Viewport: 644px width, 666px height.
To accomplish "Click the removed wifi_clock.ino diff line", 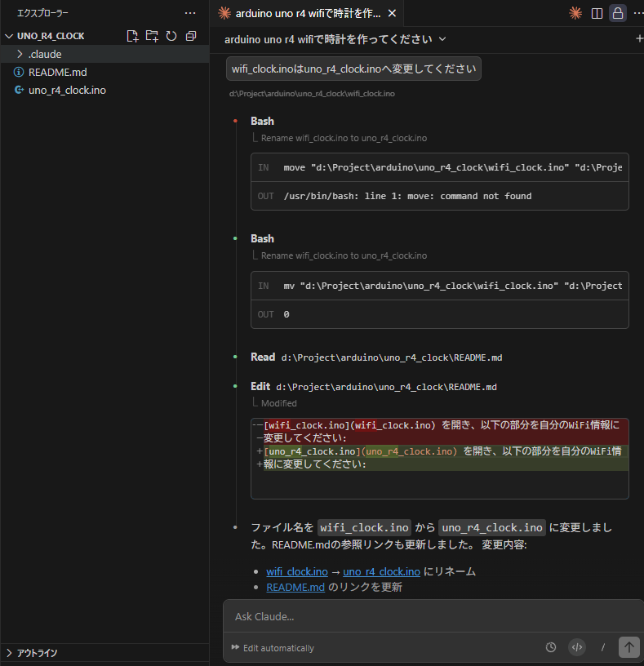I will click(440, 432).
